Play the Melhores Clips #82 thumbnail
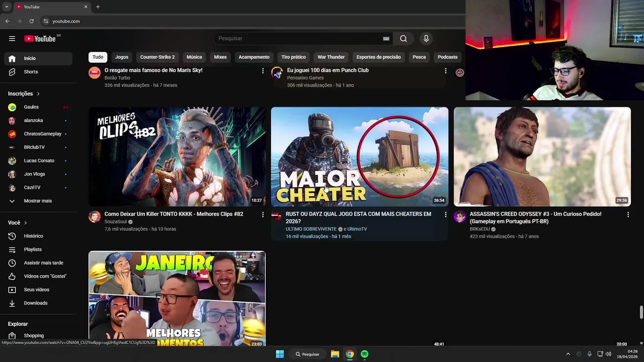The width and height of the screenshot is (644, 362). [x=177, y=156]
